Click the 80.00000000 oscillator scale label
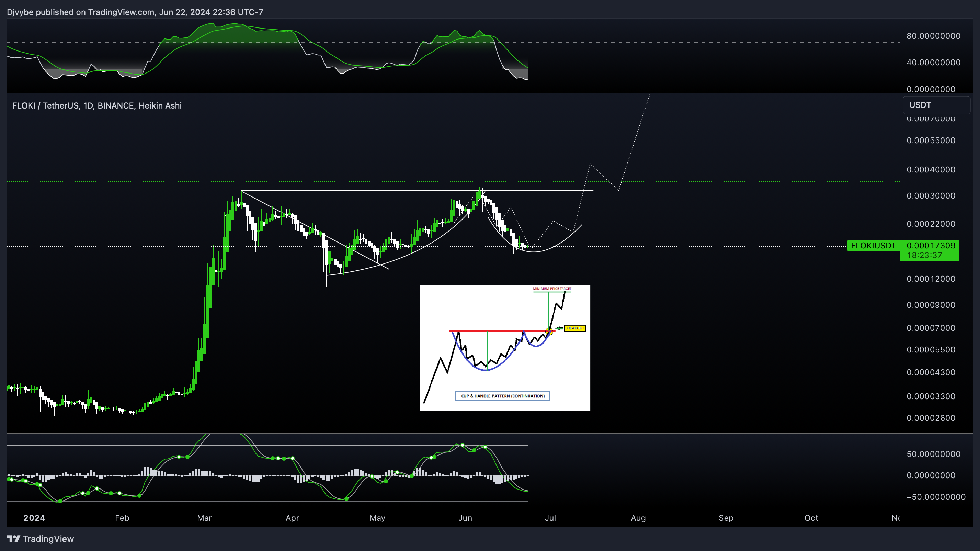The width and height of the screenshot is (980, 551). click(934, 36)
